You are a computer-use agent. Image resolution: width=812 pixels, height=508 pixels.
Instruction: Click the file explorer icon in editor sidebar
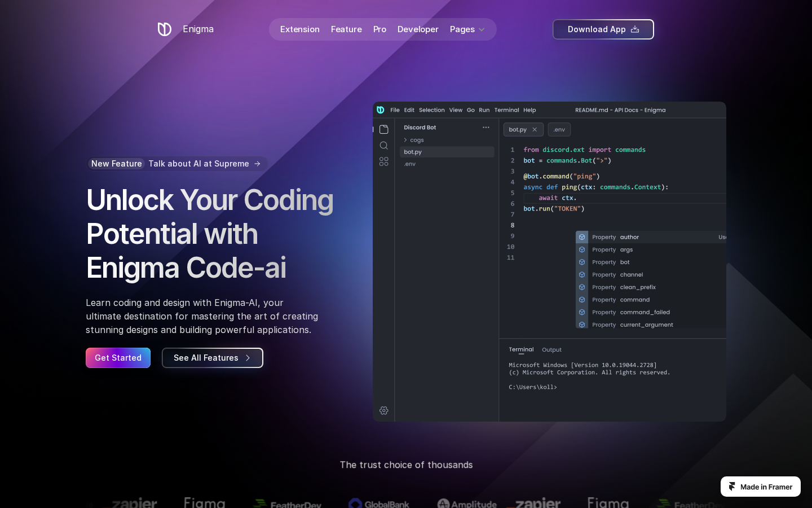(x=384, y=129)
